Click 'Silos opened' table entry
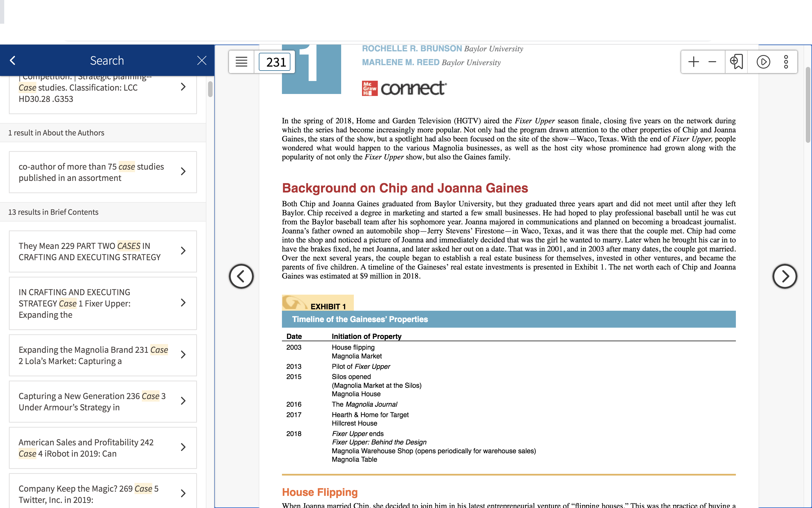This screenshot has width=812, height=508. click(x=351, y=377)
